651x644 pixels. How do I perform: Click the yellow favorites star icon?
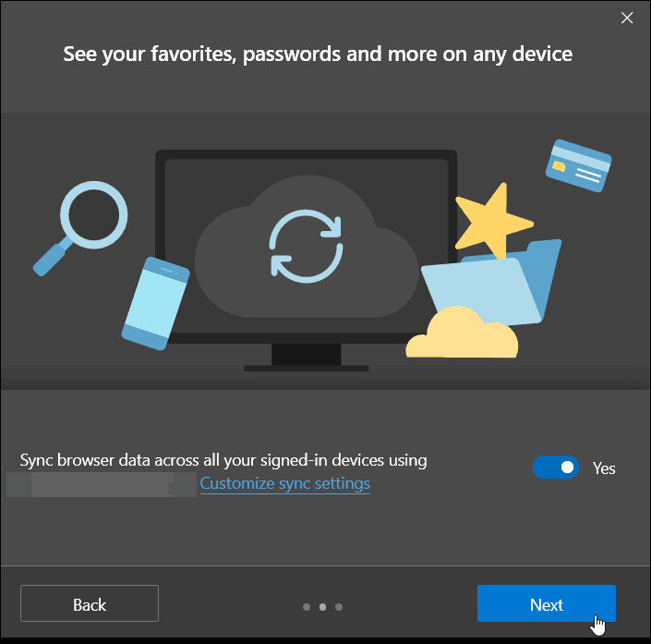pos(493,220)
